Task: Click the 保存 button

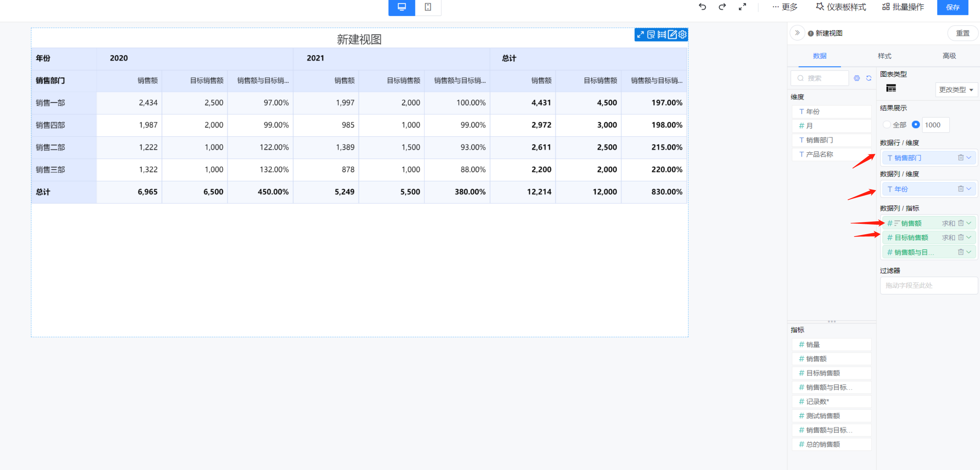Action: coord(952,7)
